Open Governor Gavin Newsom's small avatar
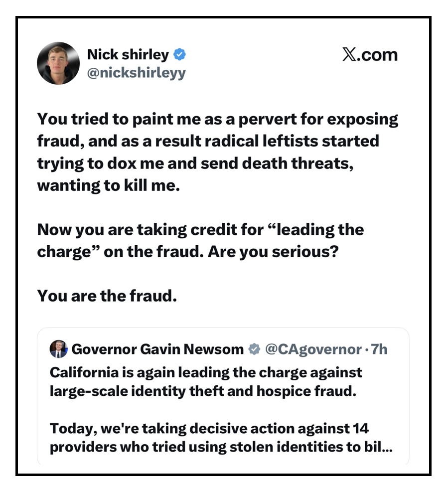The image size is (448, 490). pyautogui.click(x=58, y=349)
